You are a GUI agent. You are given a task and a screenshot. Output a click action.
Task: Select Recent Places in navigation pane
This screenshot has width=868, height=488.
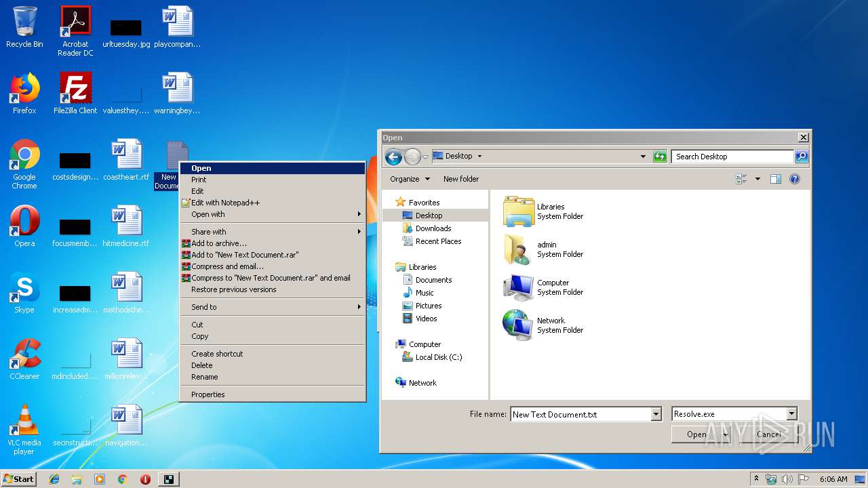click(438, 241)
